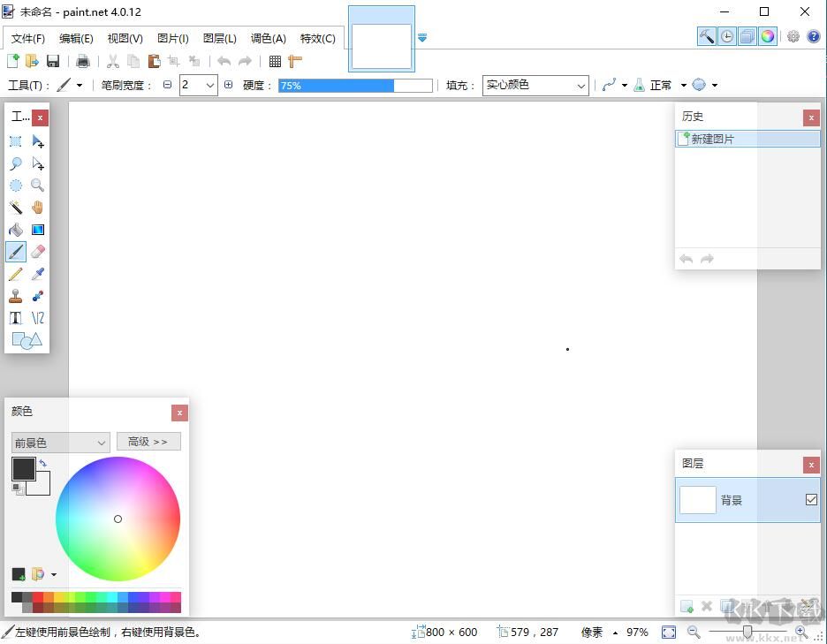Toggle the 背景 layer visibility checkbox
This screenshot has width=827, height=644.
[x=811, y=500]
